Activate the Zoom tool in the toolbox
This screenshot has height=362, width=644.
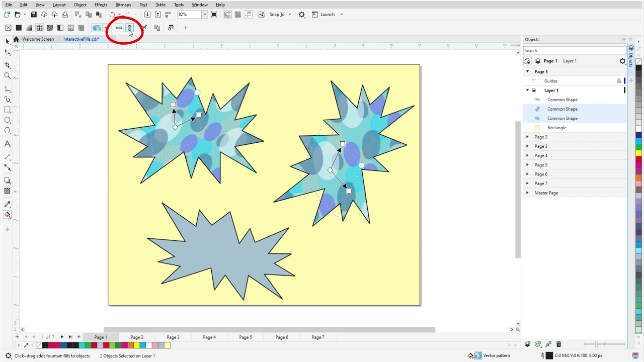(7, 76)
